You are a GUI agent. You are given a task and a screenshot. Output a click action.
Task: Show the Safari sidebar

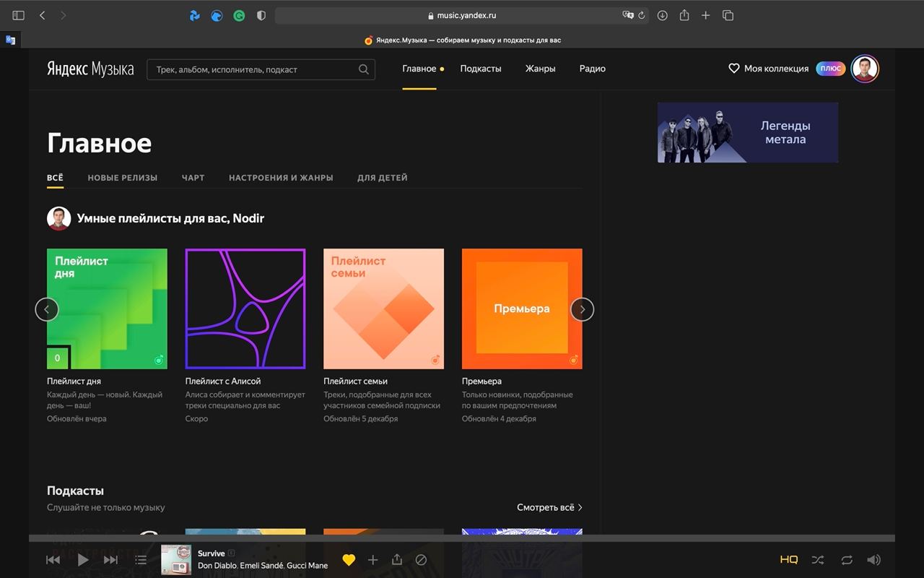point(19,15)
